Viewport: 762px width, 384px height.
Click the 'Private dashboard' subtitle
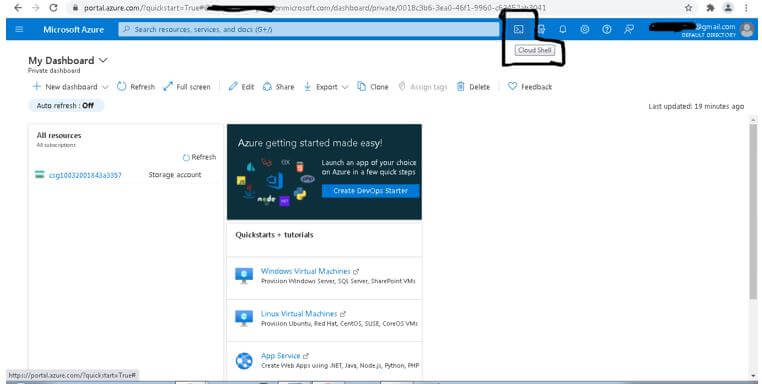coord(54,70)
